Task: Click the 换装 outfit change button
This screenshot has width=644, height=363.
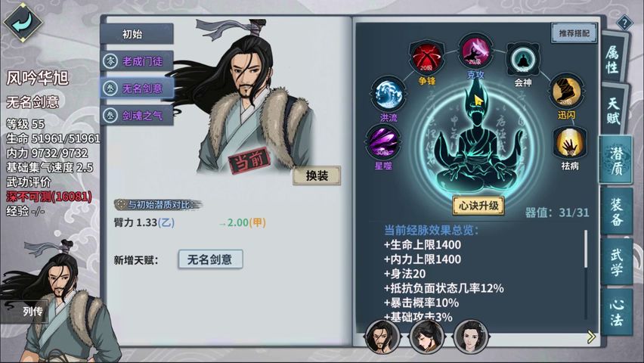Action: pos(317,175)
